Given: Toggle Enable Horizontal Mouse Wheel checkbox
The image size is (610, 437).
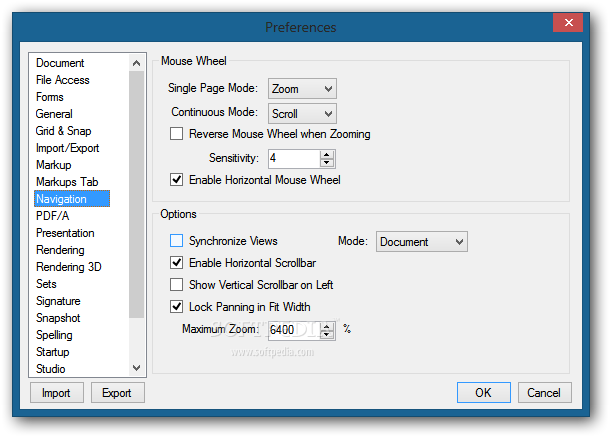Looking at the screenshot, I should click(x=177, y=180).
